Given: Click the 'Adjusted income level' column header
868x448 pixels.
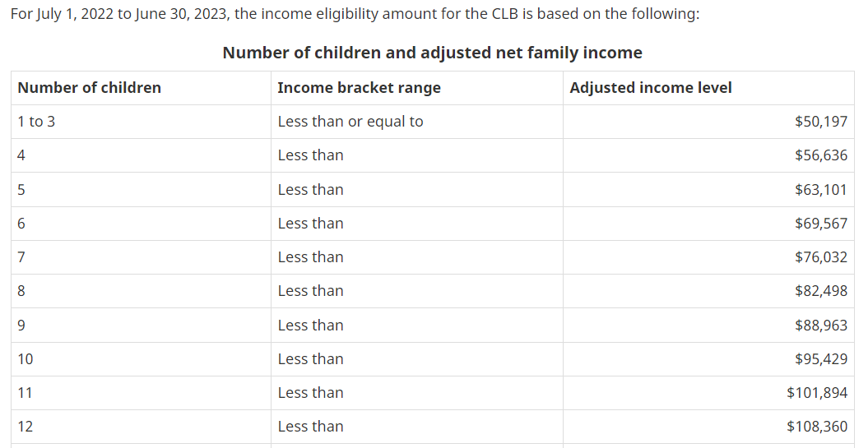Looking at the screenshot, I should [650, 88].
